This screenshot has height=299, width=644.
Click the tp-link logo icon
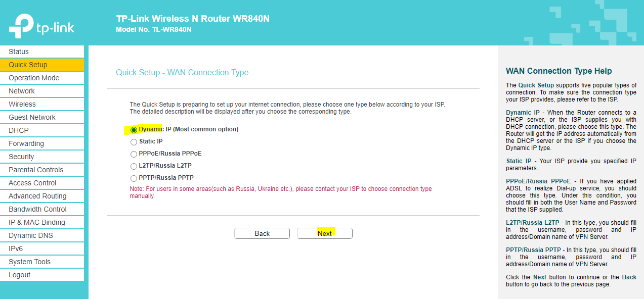[41, 27]
